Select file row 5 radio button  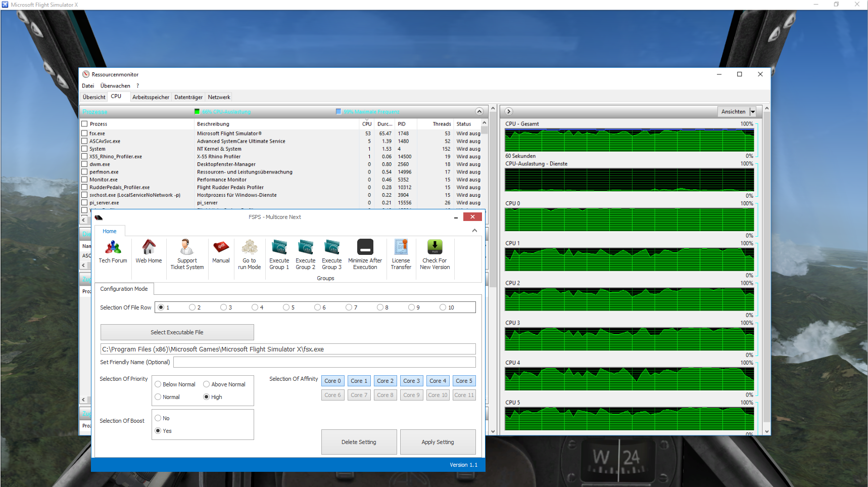point(286,307)
